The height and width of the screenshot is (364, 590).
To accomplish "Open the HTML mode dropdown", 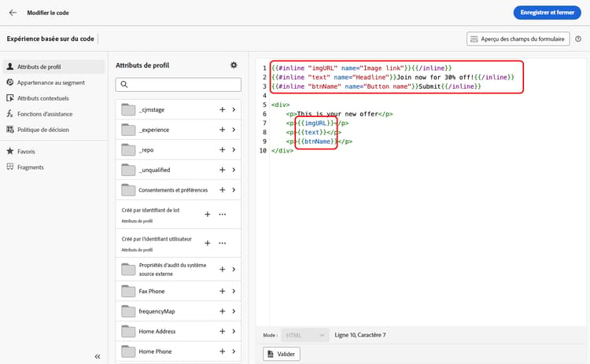I will tap(304, 335).
